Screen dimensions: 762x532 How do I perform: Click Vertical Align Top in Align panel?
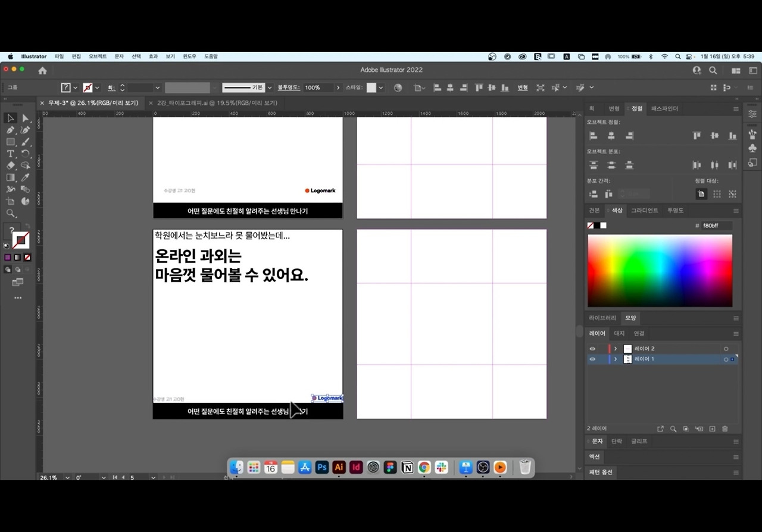[697, 136]
